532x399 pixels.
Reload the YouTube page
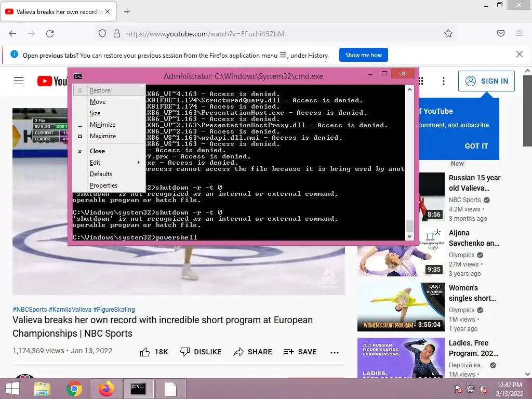tap(50, 34)
